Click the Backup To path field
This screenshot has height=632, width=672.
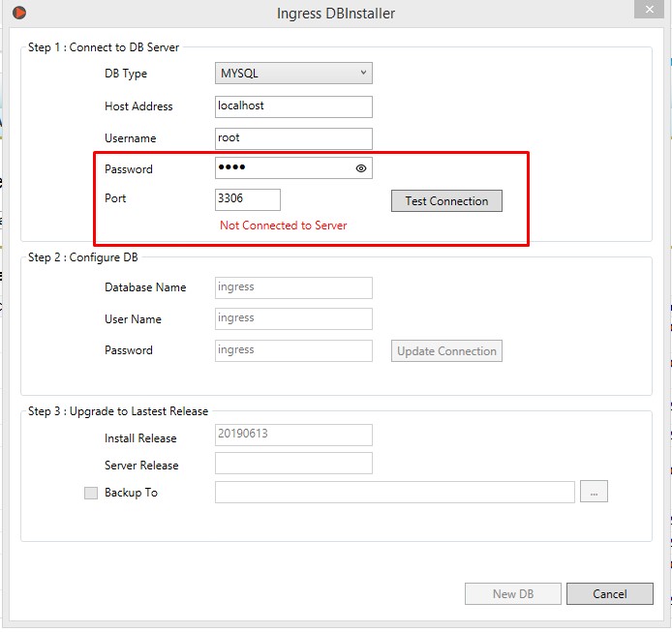tap(395, 492)
